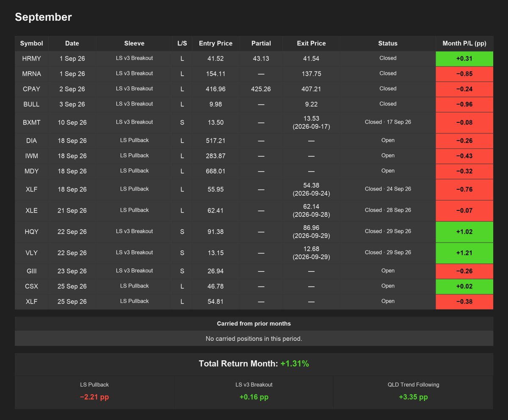Click the +0.02 P/L cell for CSX
Screen dimensions: 508x420
[464, 286]
